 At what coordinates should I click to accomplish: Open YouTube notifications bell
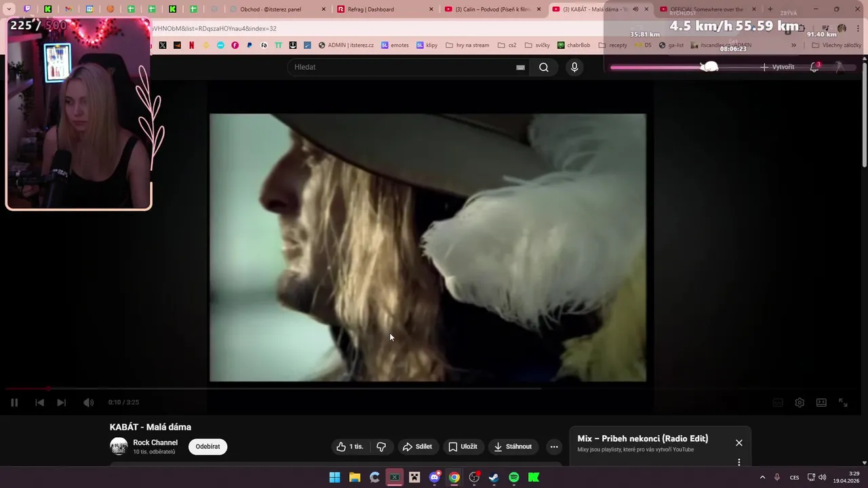[x=814, y=67]
